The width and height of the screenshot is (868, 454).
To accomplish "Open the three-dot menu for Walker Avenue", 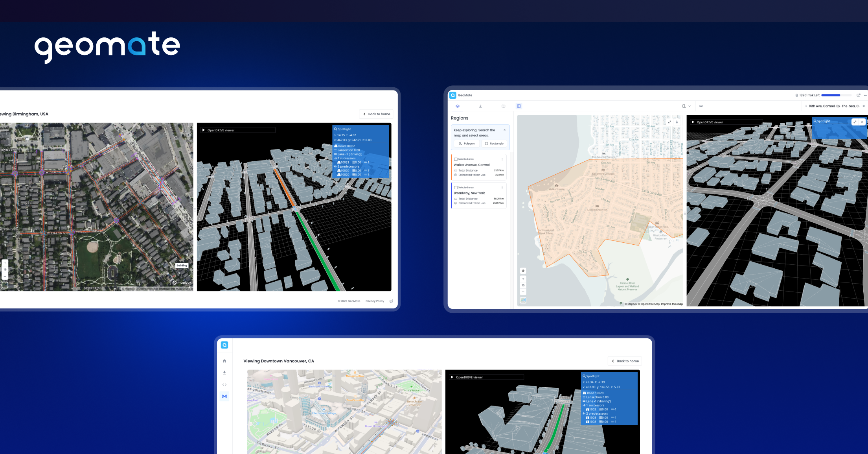I will 502,159.
